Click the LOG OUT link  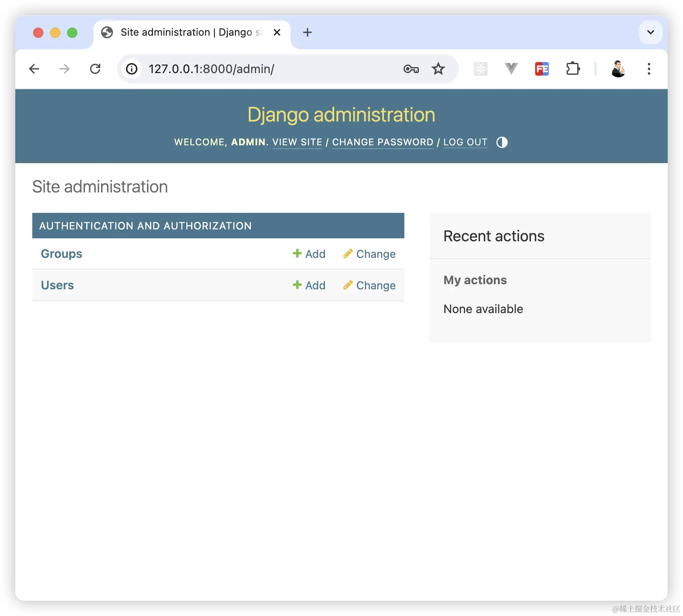coord(465,142)
